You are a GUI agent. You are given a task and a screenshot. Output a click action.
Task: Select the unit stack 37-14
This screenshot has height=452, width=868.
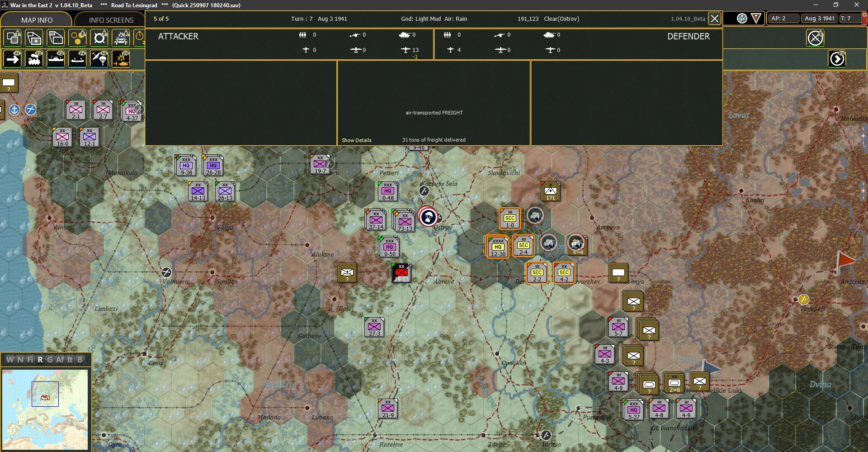pyautogui.click(x=376, y=219)
